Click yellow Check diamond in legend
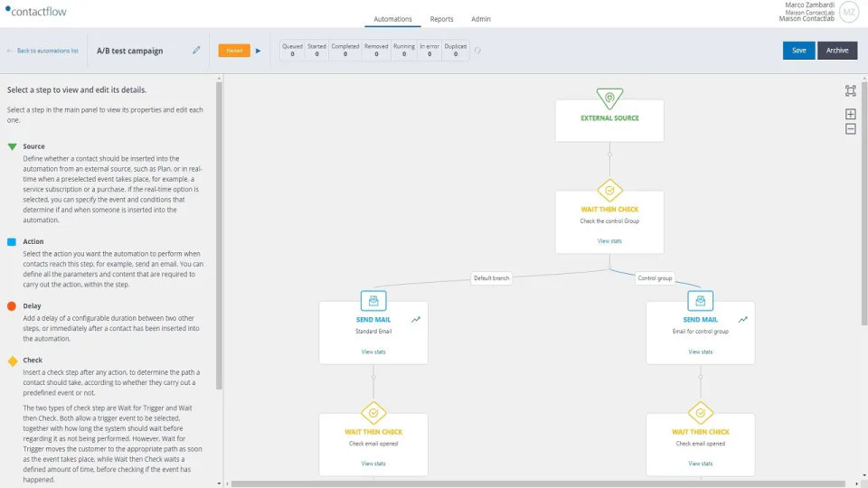Viewport: 868px width, 488px height. (12, 361)
